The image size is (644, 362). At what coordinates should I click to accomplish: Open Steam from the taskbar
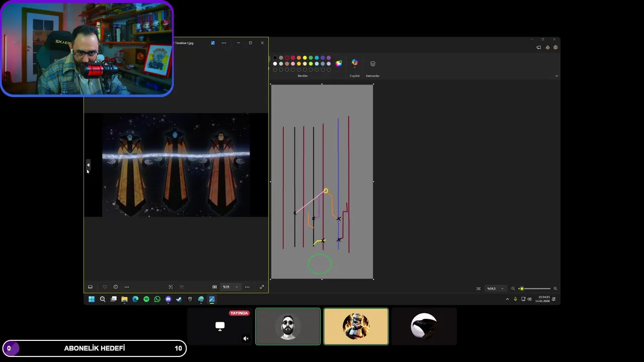click(179, 299)
